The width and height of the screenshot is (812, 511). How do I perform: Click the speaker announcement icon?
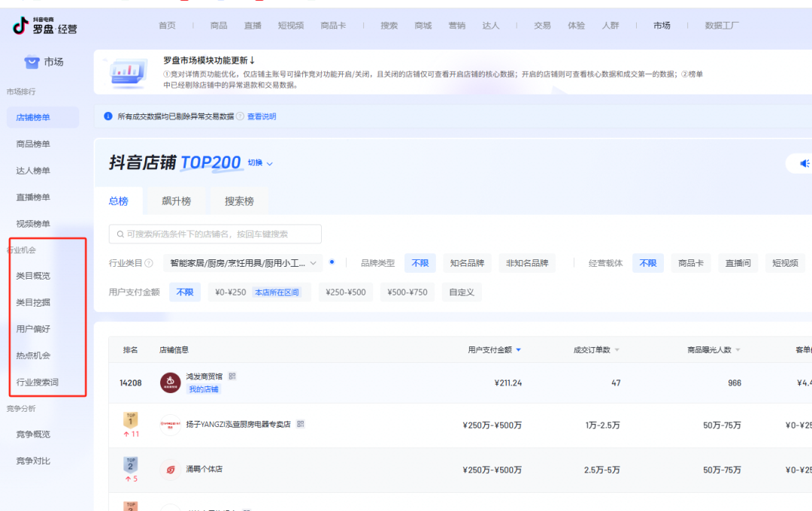click(804, 164)
